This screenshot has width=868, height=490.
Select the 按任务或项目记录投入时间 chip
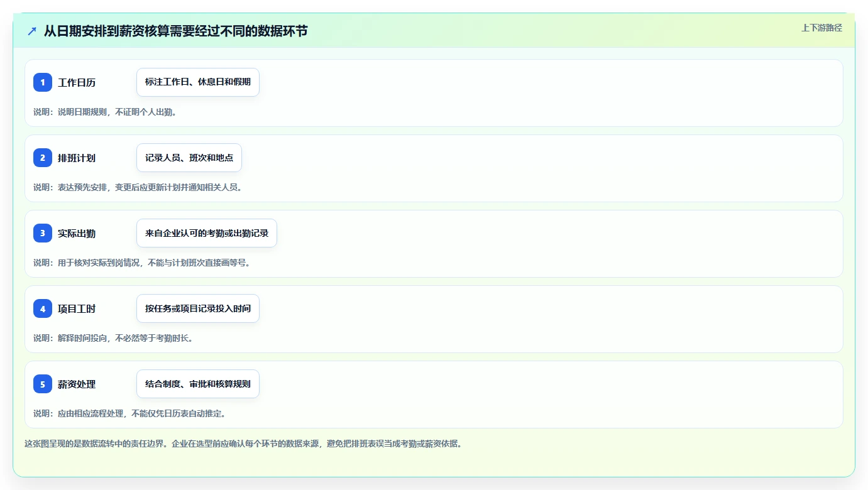(198, 308)
